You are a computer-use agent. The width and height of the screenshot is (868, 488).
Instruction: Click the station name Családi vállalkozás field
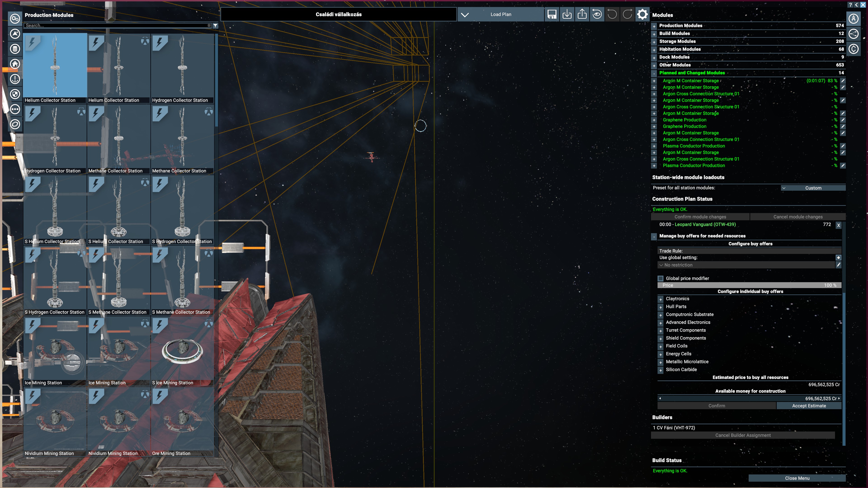pos(339,14)
